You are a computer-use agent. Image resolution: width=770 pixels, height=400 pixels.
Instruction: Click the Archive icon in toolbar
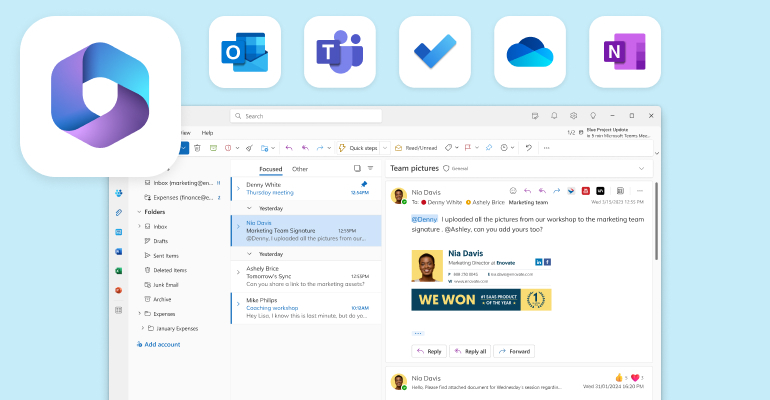213,148
